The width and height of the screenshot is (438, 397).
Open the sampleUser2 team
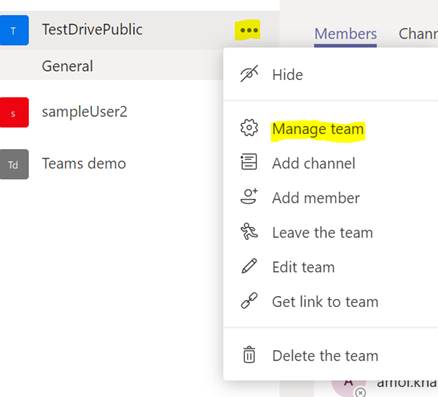pos(84,112)
